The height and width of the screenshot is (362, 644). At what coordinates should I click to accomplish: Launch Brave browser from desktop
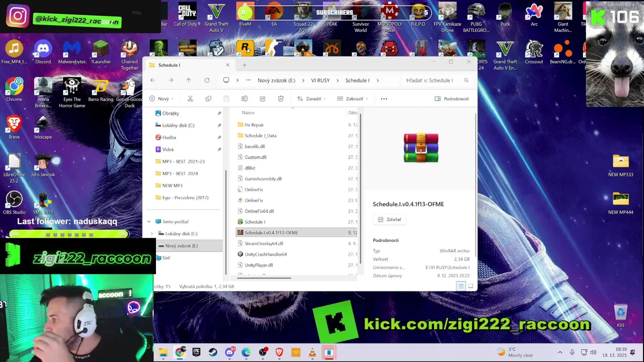[14, 127]
